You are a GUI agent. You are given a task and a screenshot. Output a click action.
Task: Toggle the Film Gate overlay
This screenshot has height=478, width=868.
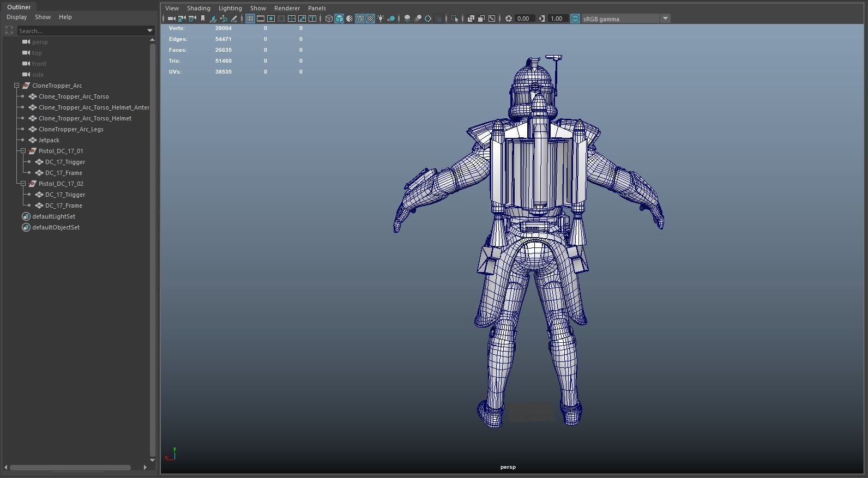[x=260, y=19]
